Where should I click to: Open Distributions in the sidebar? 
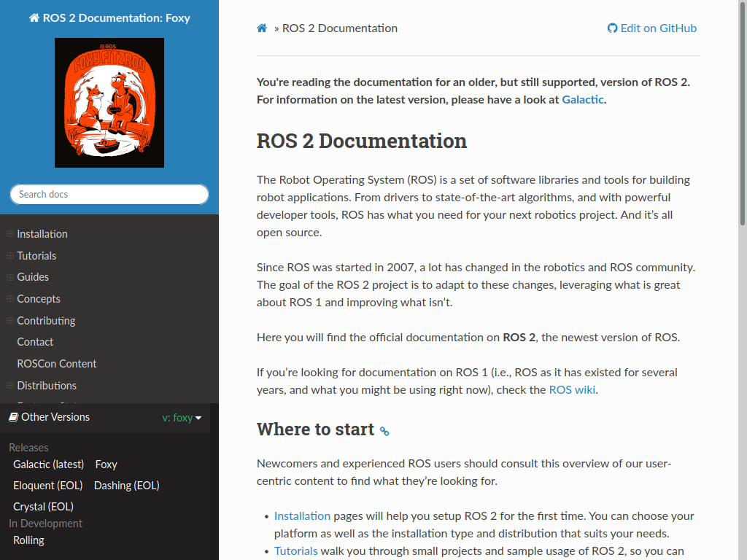click(x=47, y=385)
